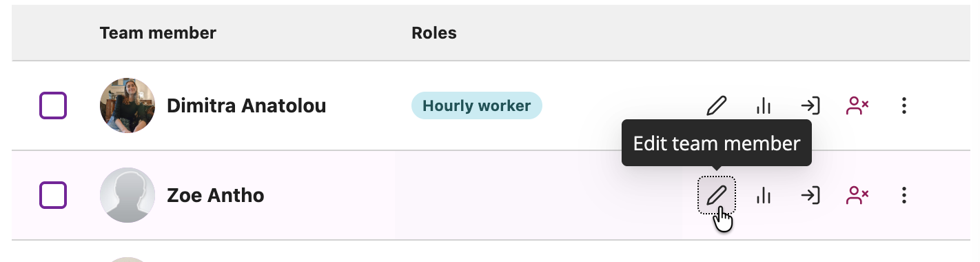The image size is (980, 262).
Task: Click Dimitra Anatolou's profile photo
Action: click(x=127, y=105)
